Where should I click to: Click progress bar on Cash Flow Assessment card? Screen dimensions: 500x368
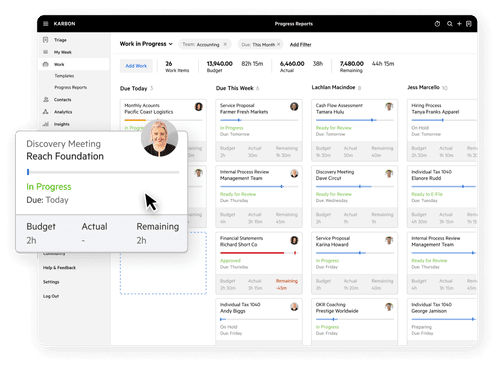click(355, 120)
